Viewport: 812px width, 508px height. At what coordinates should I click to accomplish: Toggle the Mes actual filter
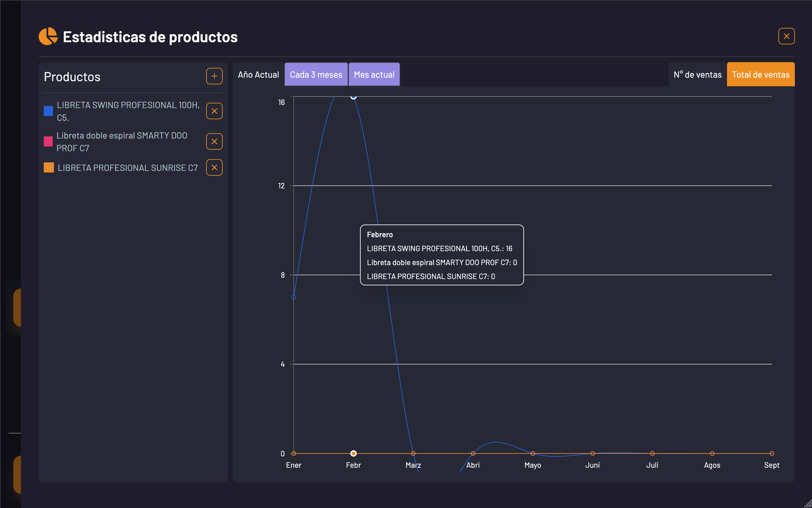374,74
